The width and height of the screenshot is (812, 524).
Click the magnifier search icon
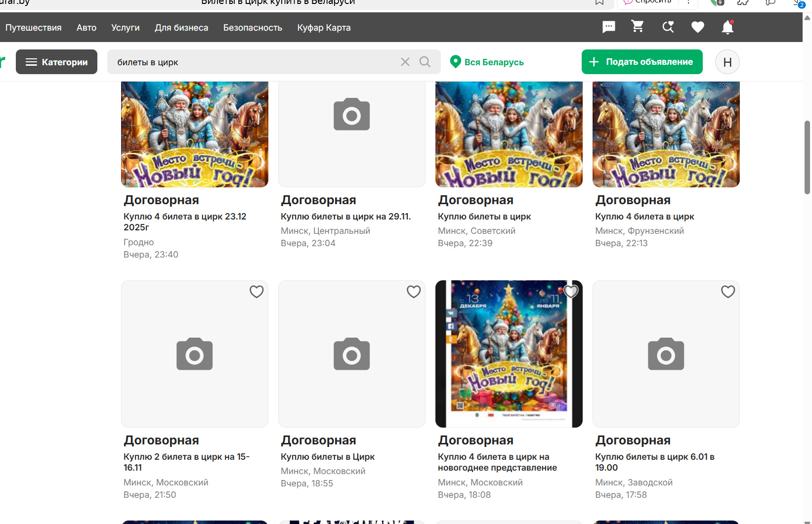[x=425, y=62]
